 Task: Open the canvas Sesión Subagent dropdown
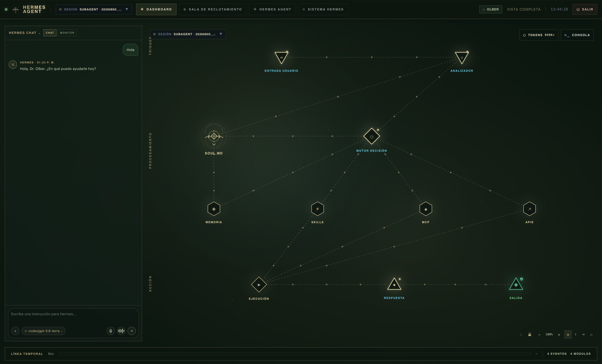coord(188,34)
